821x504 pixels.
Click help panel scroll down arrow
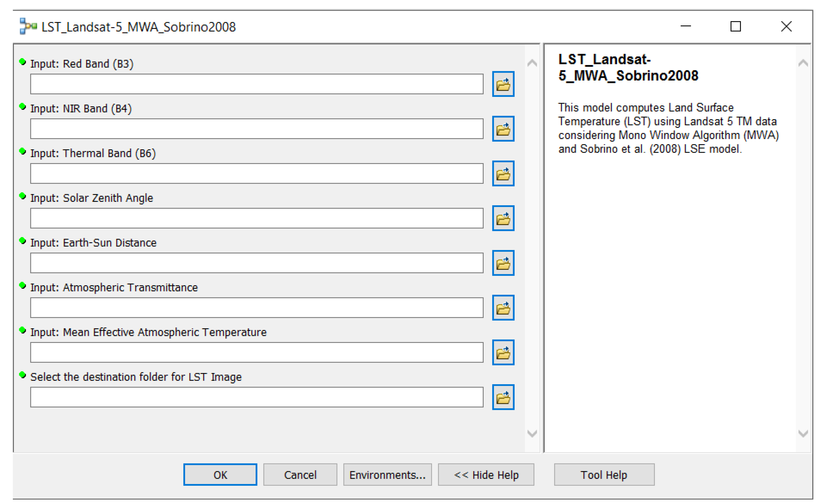point(803,433)
